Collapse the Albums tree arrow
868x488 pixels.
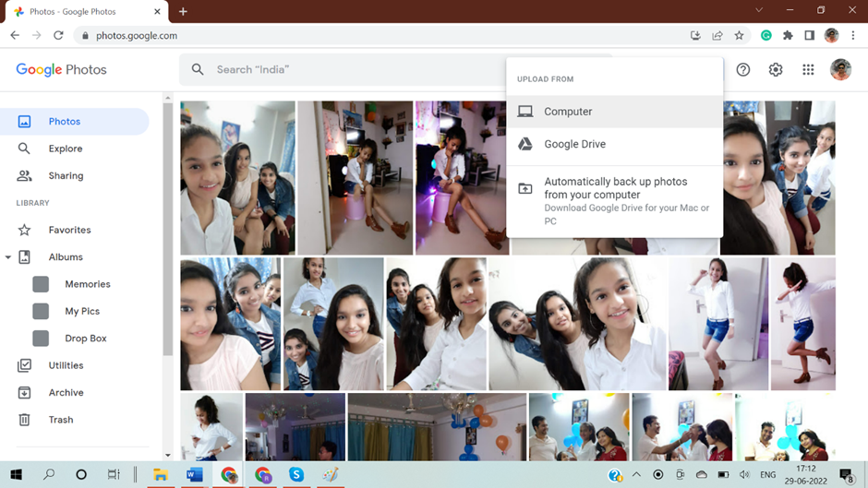[x=7, y=257]
